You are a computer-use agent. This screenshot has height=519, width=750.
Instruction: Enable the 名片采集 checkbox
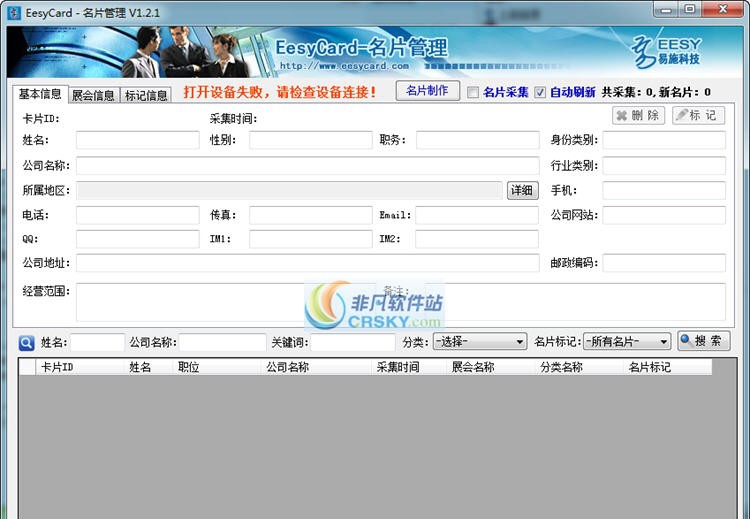click(x=473, y=92)
